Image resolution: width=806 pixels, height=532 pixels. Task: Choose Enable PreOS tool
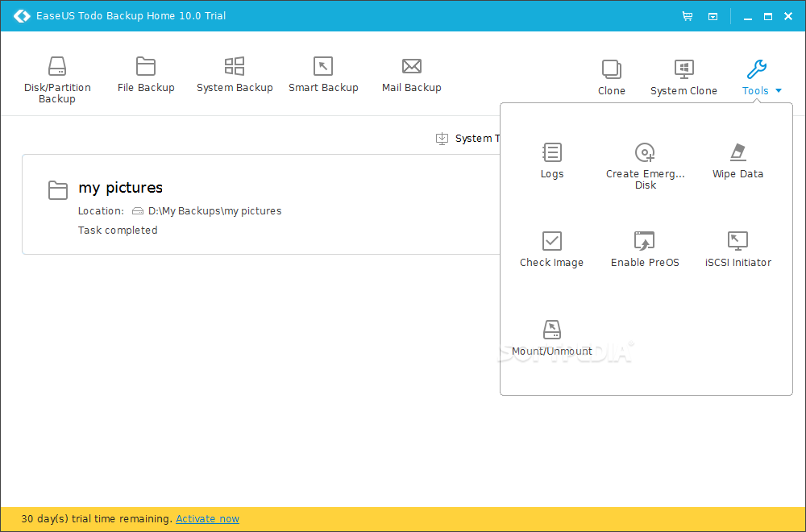tap(645, 249)
